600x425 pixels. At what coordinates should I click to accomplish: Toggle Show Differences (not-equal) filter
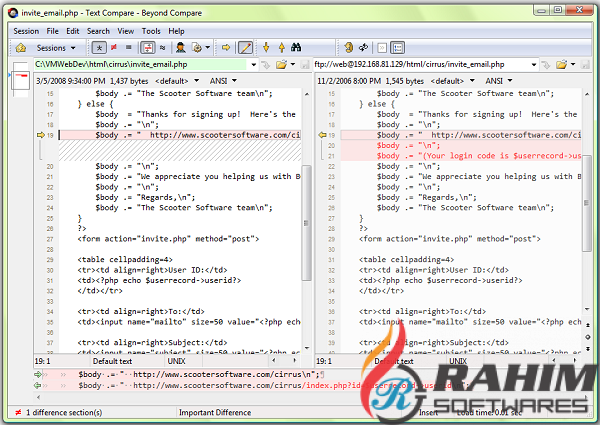point(114,47)
